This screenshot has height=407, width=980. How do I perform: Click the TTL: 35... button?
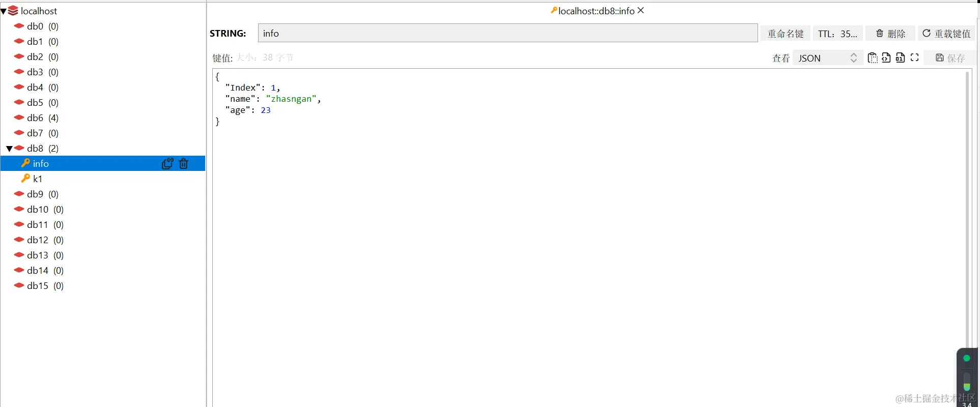(837, 34)
